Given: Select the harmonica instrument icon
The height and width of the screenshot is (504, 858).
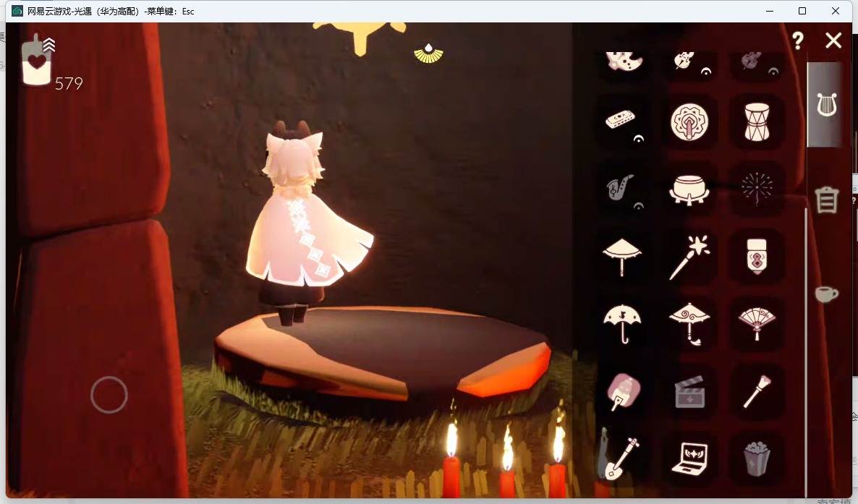Looking at the screenshot, I should tap(621, 119).
